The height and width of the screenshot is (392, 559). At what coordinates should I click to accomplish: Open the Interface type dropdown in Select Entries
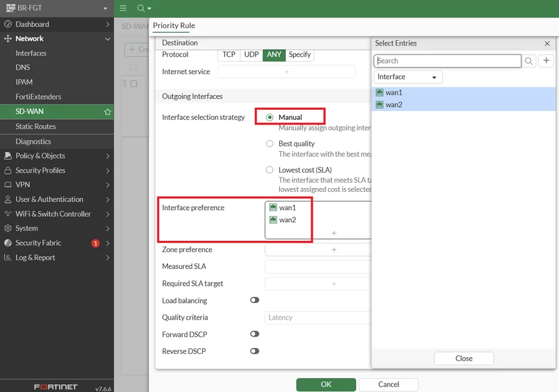click(x=408, y=77)
